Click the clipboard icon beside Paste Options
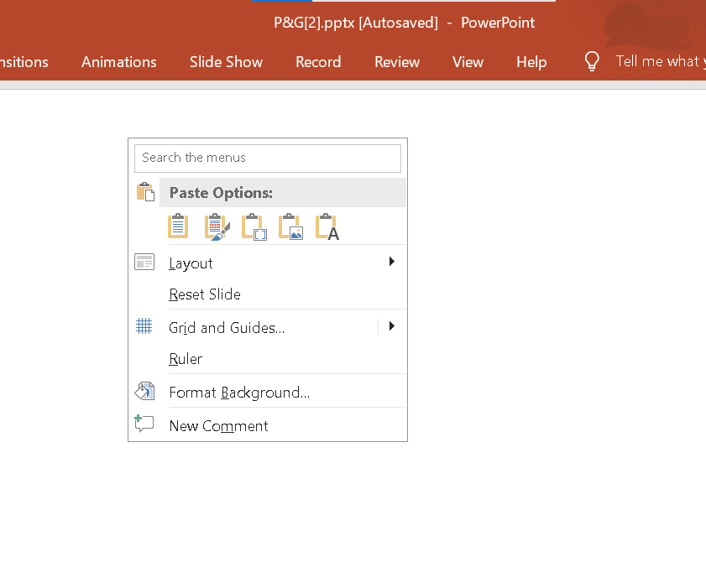 tap(145, 191)
